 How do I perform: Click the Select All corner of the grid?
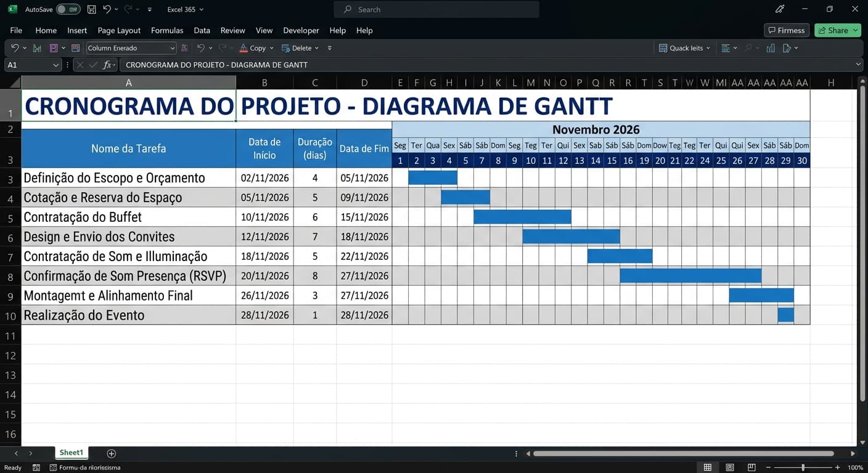pyautogui.click(x=10, y=83)
